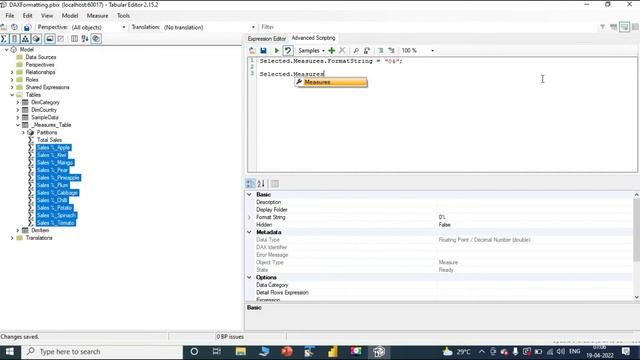Switch to Expression Editor tab

pos(267,38)
